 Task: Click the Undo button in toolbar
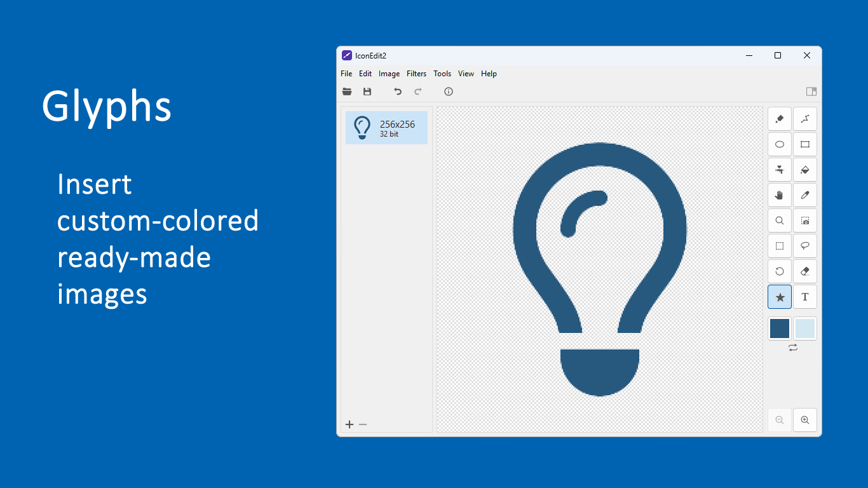coord(398,91)
